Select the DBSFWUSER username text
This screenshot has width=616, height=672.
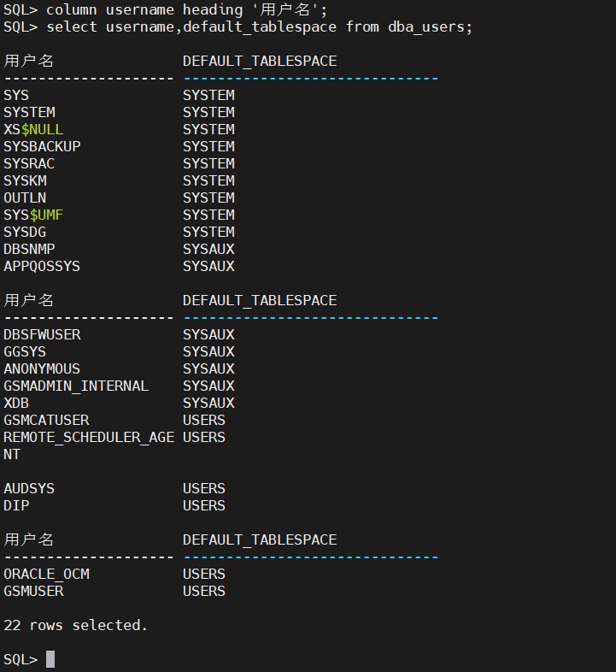[42, 334]
